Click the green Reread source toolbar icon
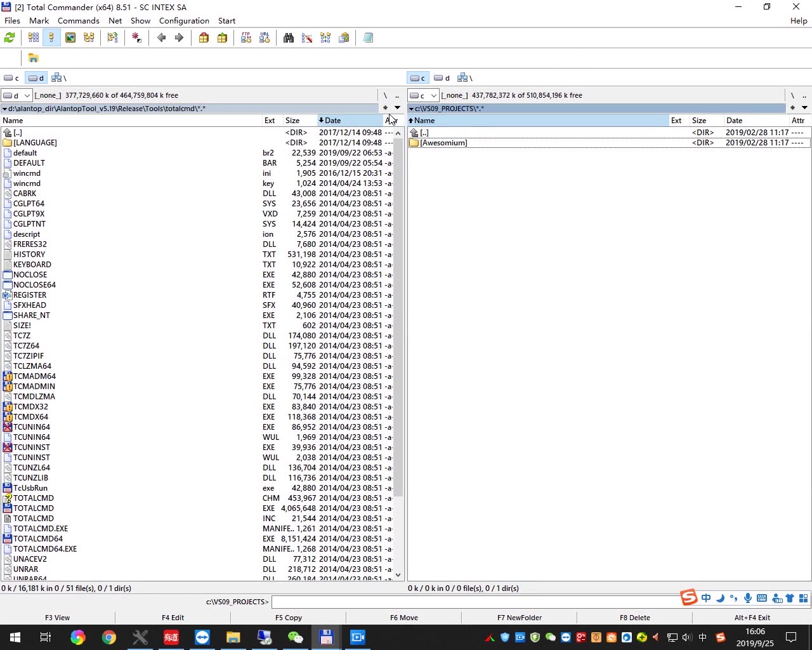The width and height of the screenshot is (812, 650). [x=10, y=38]
